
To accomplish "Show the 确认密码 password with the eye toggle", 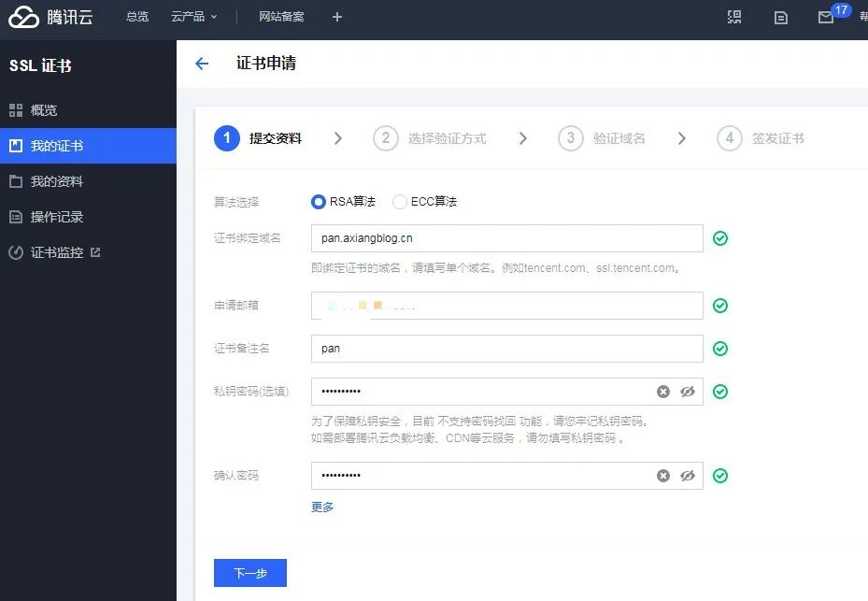I will (689, 476).
